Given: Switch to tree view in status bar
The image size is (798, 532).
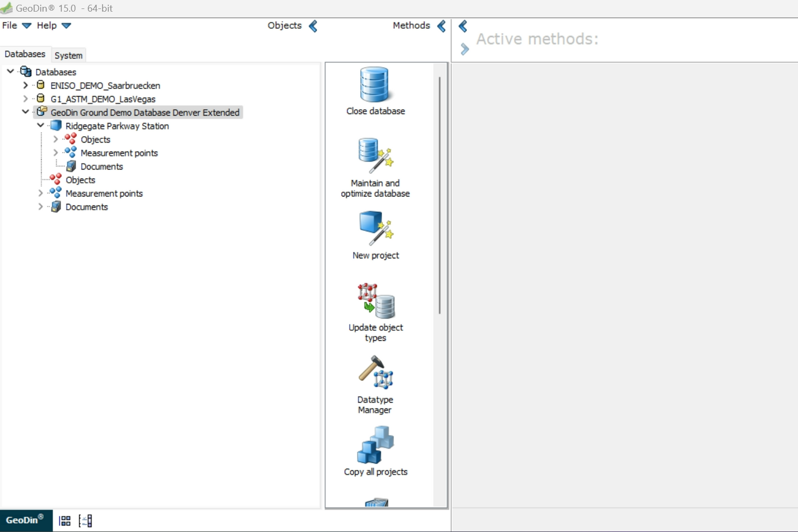Looking at the screenshot, I should click(85, 521).
